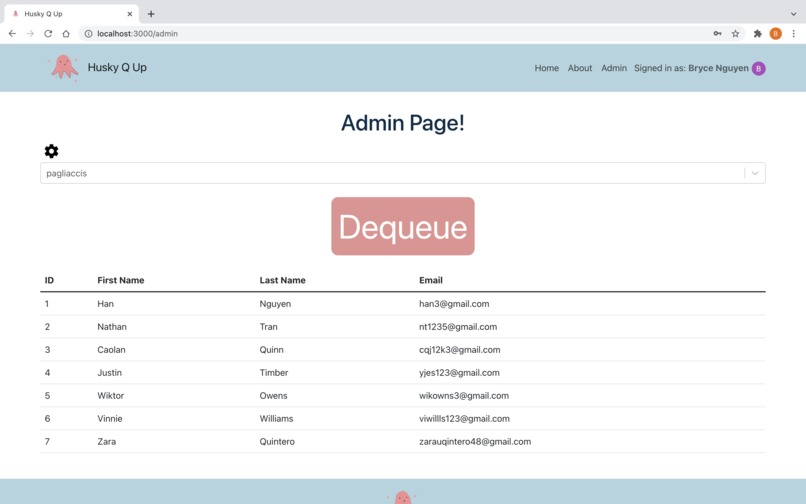This screenshot has width=806, height=504.
Task: Click email cqj12k3@gmail.com
Action: 460,350
